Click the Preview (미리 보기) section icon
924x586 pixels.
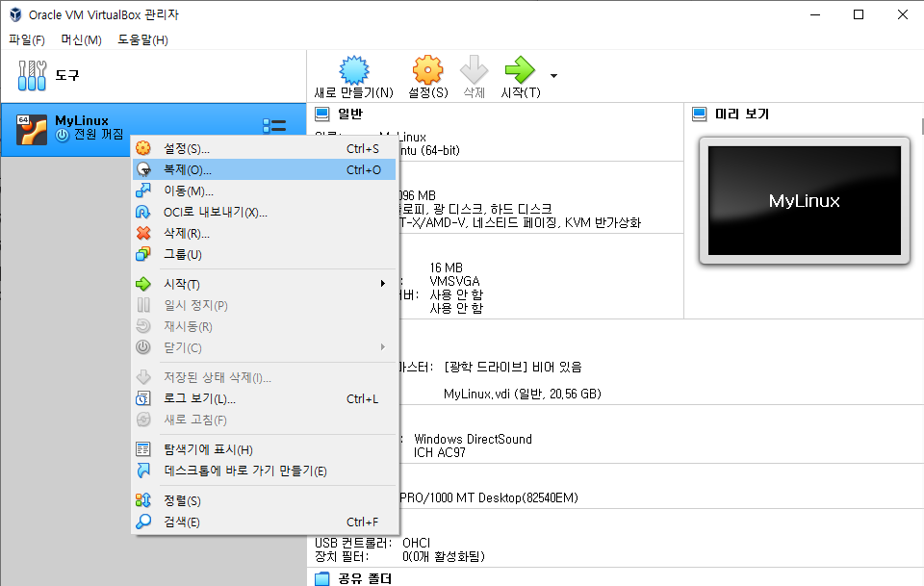click(x=699, y=114)
